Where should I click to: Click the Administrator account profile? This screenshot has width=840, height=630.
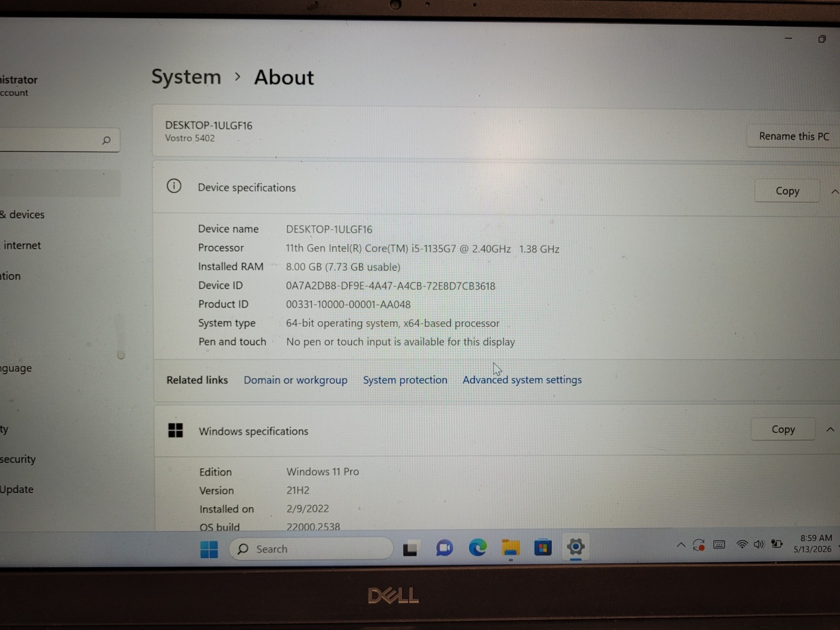coord(19,86)
